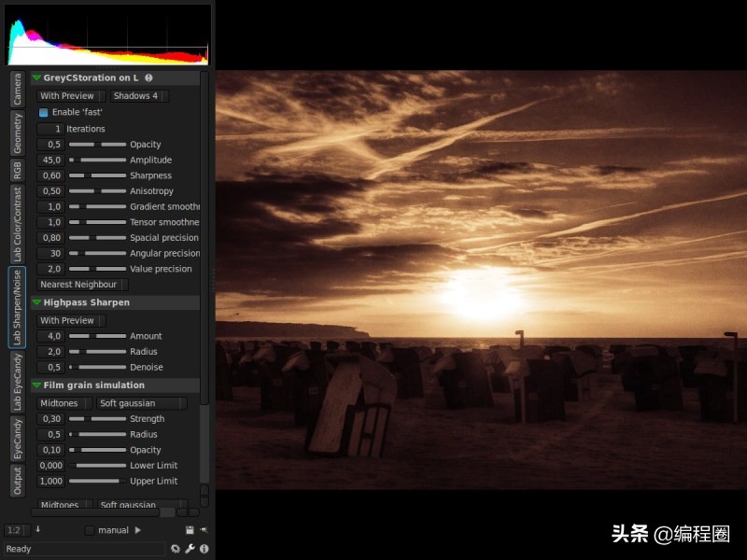Open the Shadows 4 dropdown
This screenshot has width=747, height=560.
[x=139, y=96]
